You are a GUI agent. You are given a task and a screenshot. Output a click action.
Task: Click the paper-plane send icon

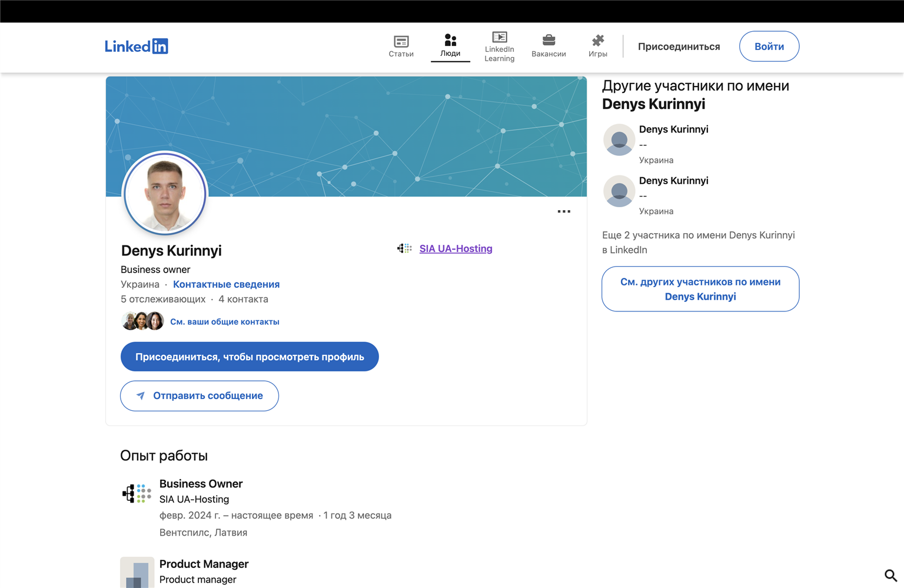tap(141, 396)
